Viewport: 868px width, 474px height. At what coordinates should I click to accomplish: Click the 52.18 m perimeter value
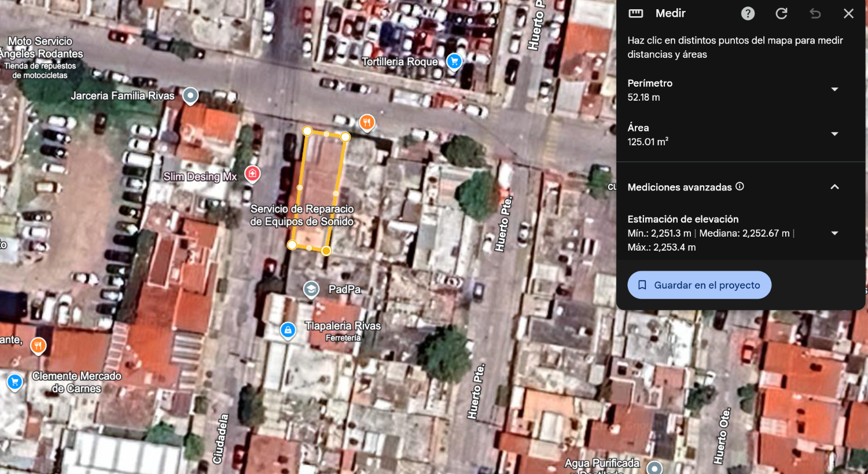(x=643, y=97)
